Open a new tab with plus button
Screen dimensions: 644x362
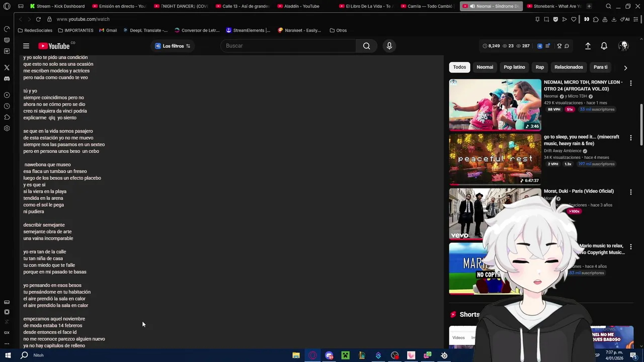589,6
